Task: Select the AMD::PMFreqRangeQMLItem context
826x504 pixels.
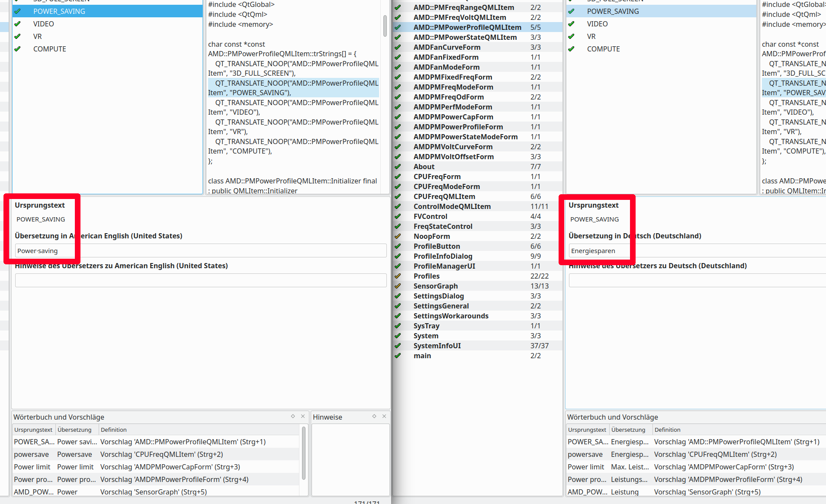Action: [477, 7]
